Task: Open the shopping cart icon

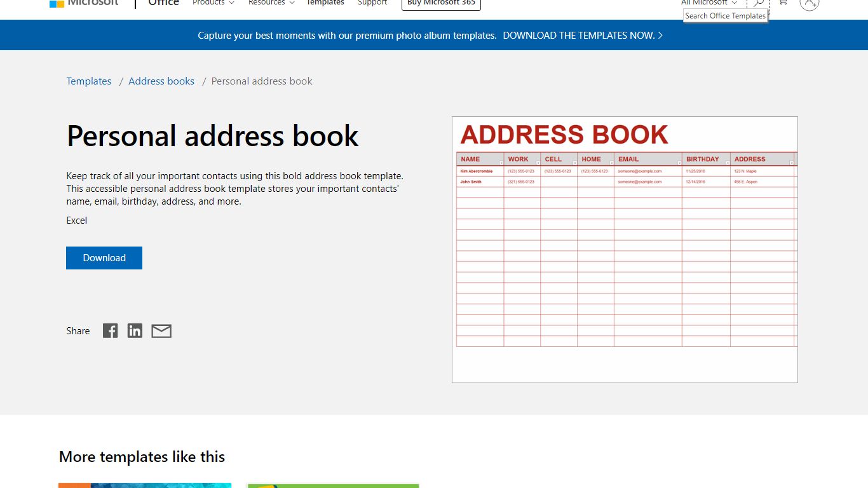Action: [x=783, y=3]
